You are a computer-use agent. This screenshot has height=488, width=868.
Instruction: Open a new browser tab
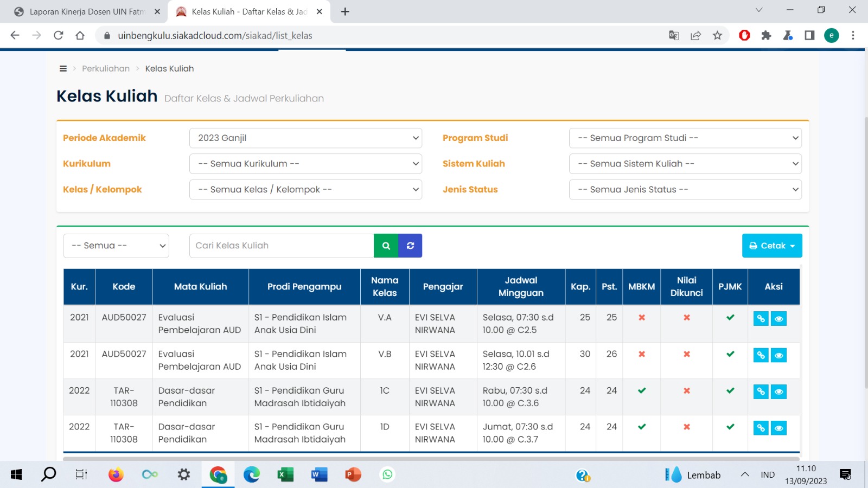coord(345,11)
